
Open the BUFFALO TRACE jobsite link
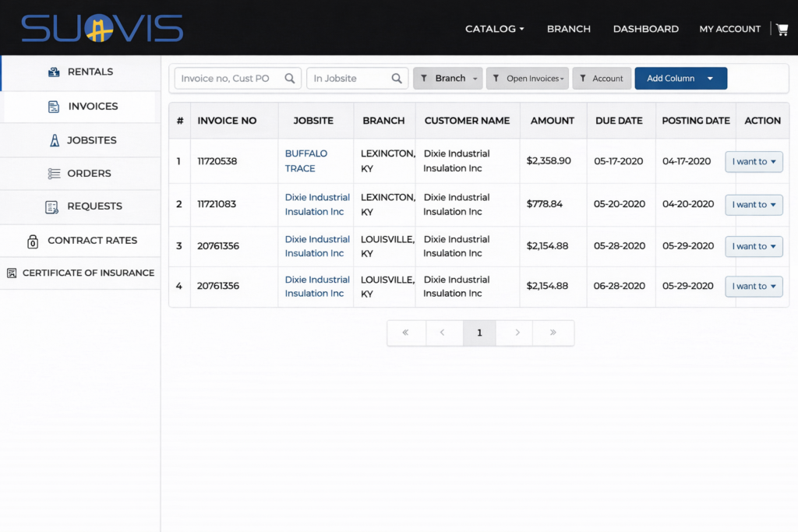306,160
